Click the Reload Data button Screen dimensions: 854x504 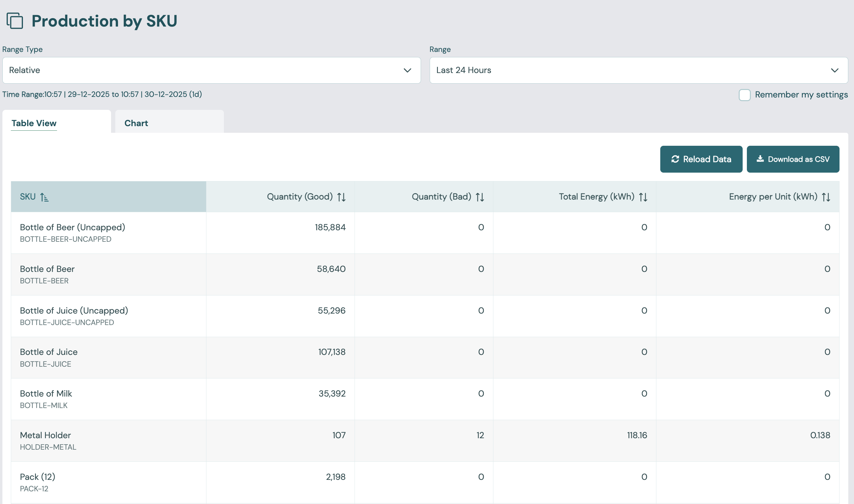coord(701,159)
